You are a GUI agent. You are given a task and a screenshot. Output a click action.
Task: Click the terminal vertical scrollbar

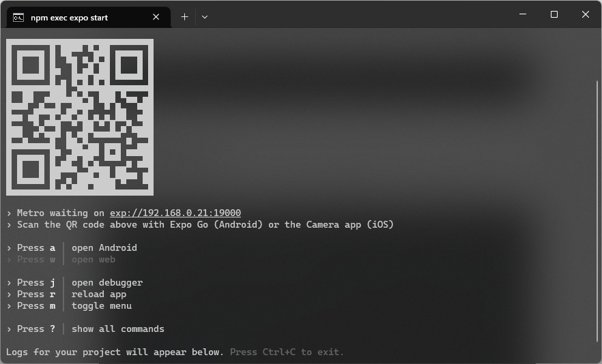(x=597, y=210)
